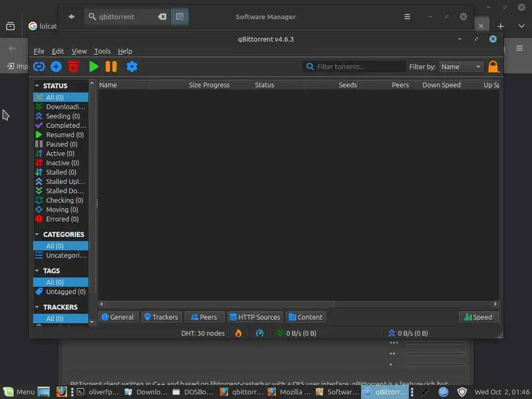
Task: Select the Stalled (0) filter
Action: 61,172
